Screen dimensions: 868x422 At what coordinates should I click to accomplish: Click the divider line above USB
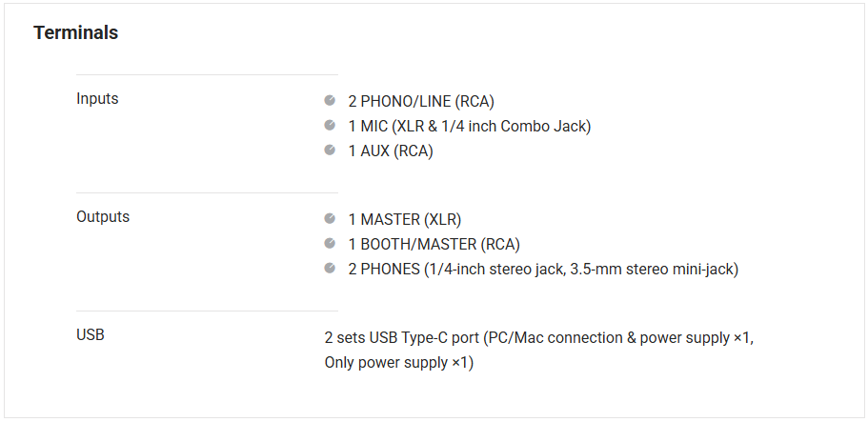click(207, 311)
